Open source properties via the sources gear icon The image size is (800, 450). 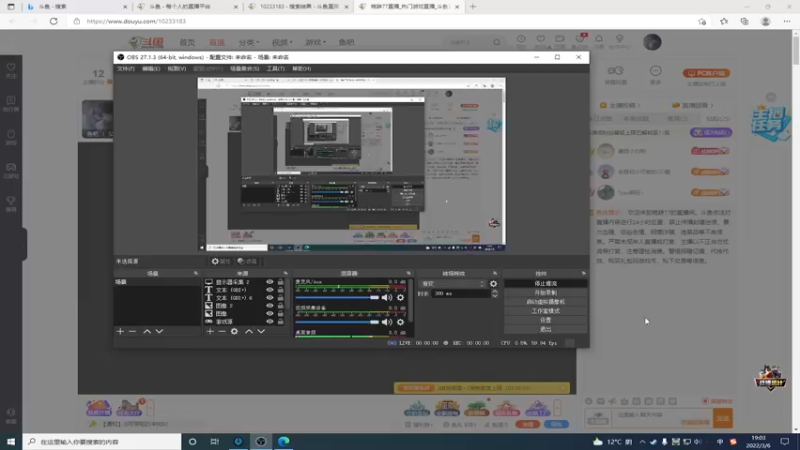coord(234,332)
